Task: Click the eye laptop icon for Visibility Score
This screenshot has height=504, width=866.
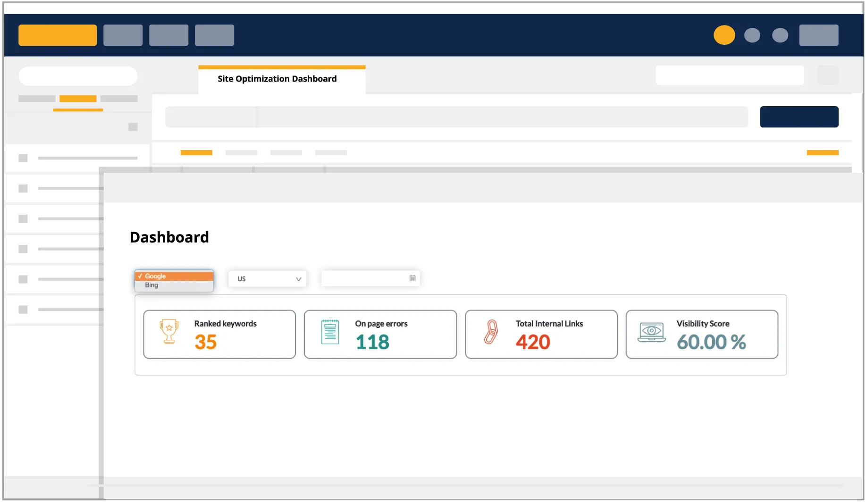Action: (x=651, y=332)
